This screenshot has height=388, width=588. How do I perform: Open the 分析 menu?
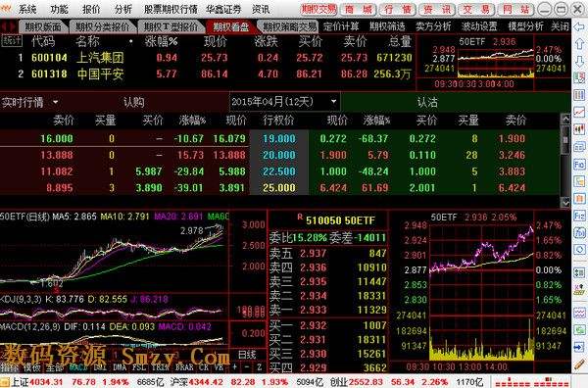pos(123,9)
